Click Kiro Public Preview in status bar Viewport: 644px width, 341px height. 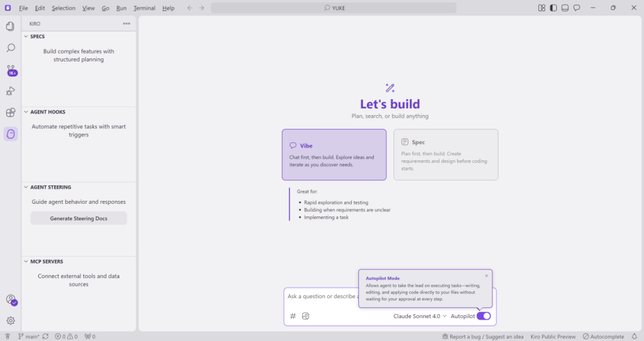(x=553, y=336)
